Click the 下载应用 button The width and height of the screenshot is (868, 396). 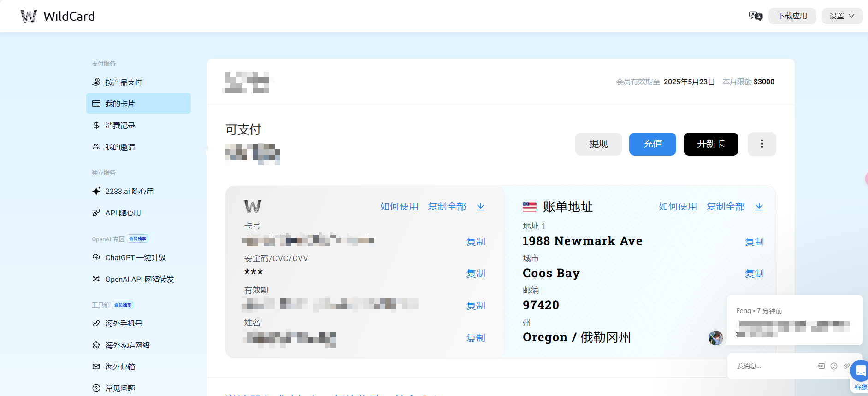coord(792,16)
